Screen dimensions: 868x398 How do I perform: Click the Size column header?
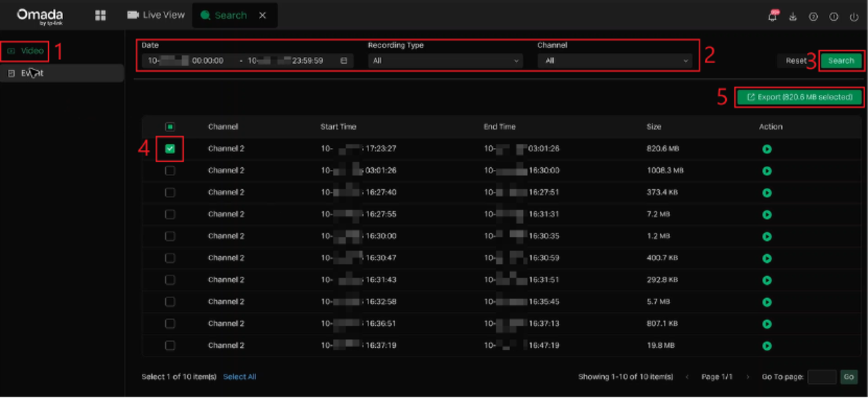(x=654, y=127)
